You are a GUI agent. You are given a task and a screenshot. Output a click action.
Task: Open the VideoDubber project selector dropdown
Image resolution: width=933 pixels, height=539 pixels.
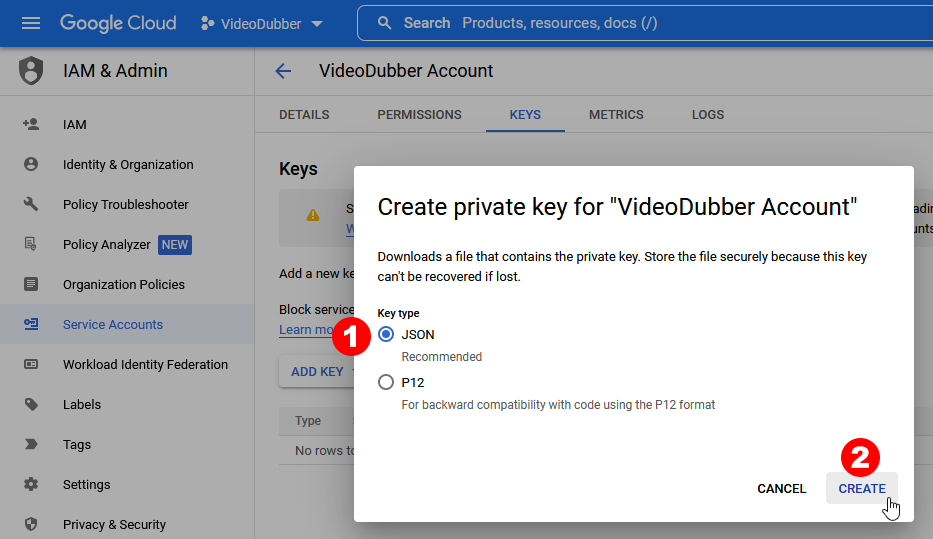[x=262, y=23]
